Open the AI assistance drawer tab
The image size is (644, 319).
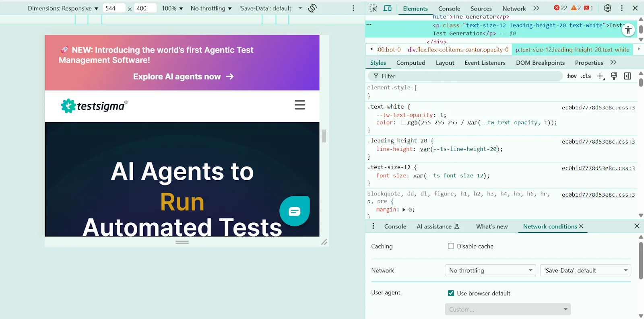coord(438,226)
